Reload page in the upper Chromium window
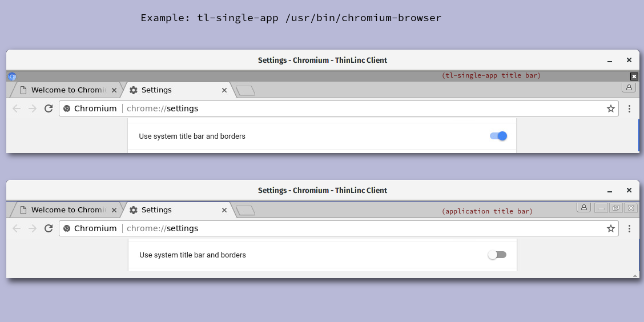644x322 pixels. [49, 108]
